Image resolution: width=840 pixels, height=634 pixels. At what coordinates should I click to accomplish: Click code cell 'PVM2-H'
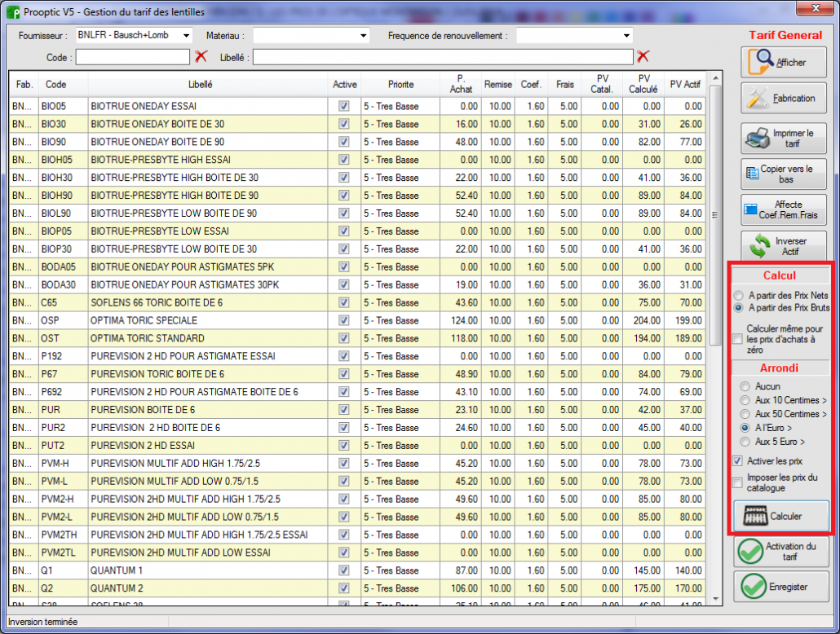64,499
